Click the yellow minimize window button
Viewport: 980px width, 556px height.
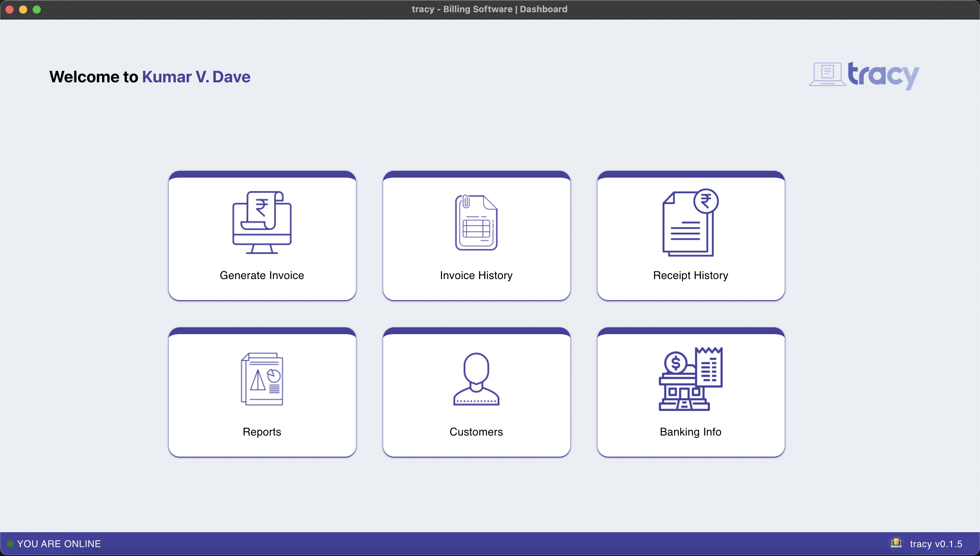click(x=23, y=10)
